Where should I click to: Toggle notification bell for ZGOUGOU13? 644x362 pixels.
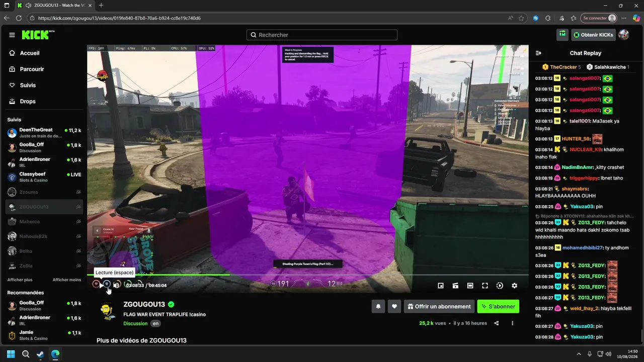click(378, 306)
